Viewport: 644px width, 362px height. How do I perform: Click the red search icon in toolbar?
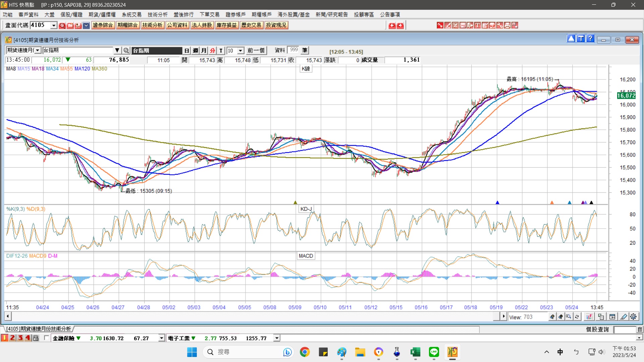coord(62,25)
